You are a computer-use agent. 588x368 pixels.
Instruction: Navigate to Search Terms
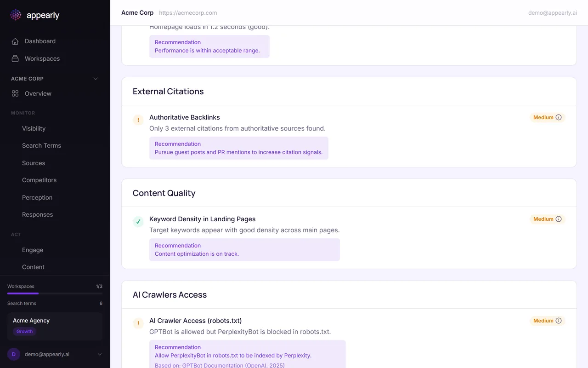click(41, 145)
